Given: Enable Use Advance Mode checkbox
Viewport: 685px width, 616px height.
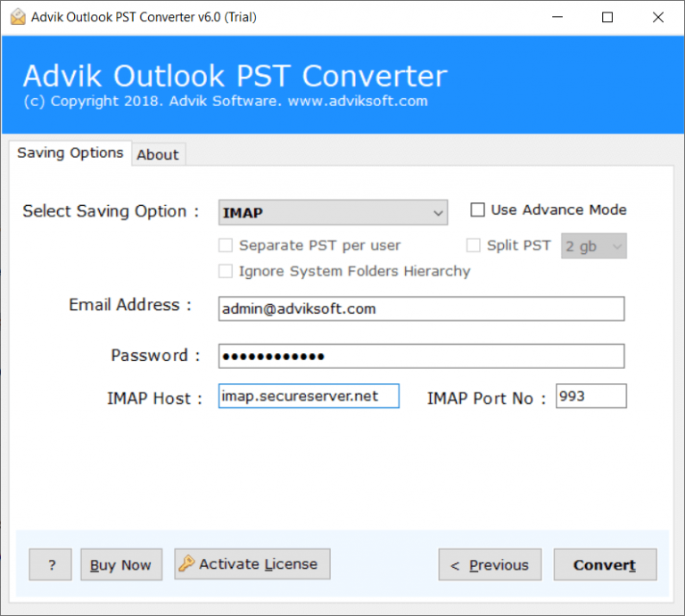Looking at the screenshot, I should point(477,209).
